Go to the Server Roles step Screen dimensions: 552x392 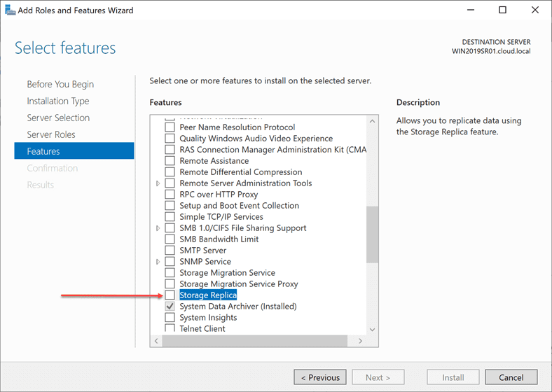click(x=51, y=134)
